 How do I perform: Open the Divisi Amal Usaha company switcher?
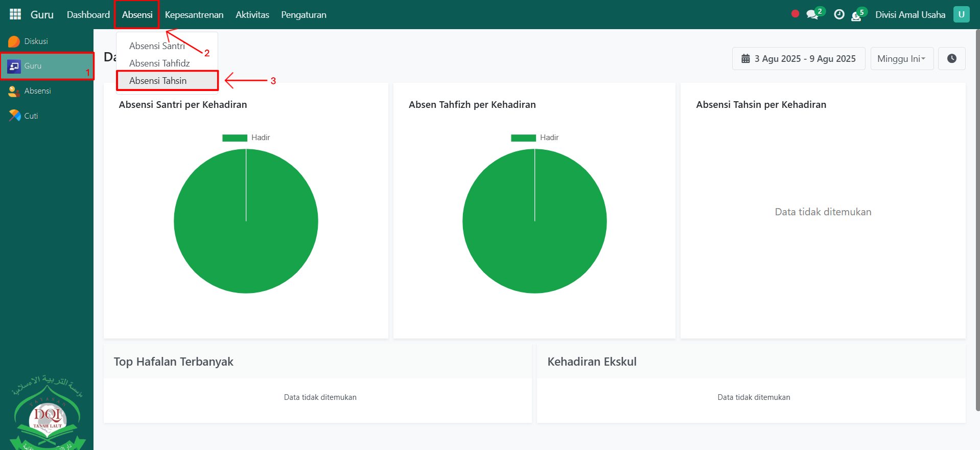tap(910, 14)
